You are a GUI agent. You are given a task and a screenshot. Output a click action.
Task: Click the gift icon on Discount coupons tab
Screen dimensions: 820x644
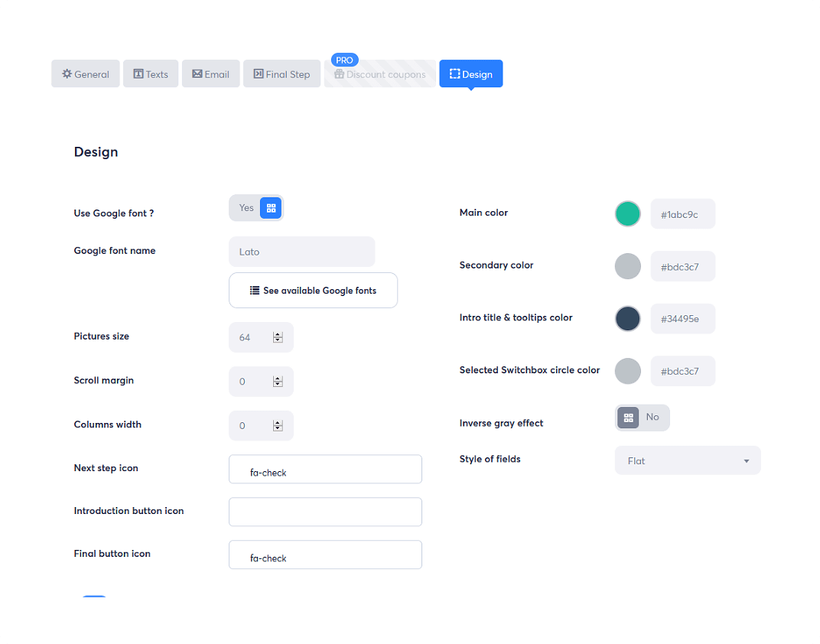[340, 73]
